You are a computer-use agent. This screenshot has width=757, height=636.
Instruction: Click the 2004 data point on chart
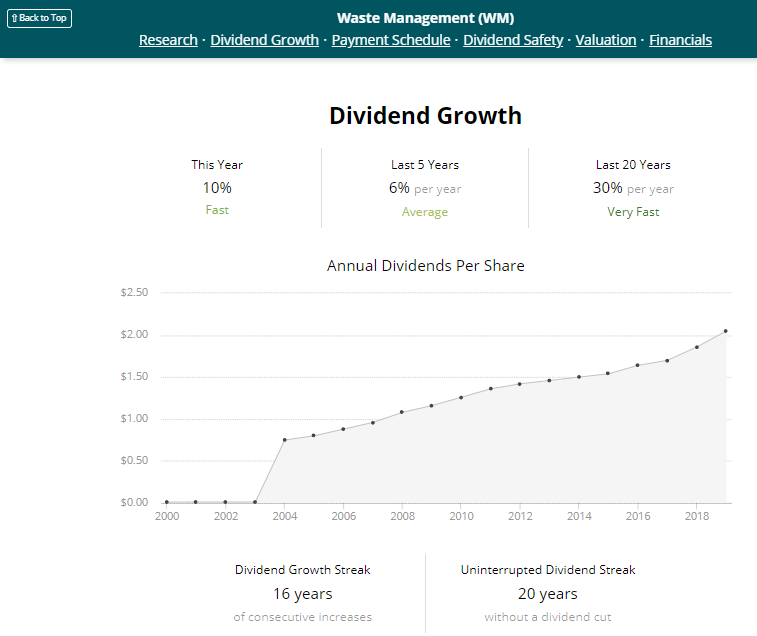pyautogui.click(x=285, y=440)
